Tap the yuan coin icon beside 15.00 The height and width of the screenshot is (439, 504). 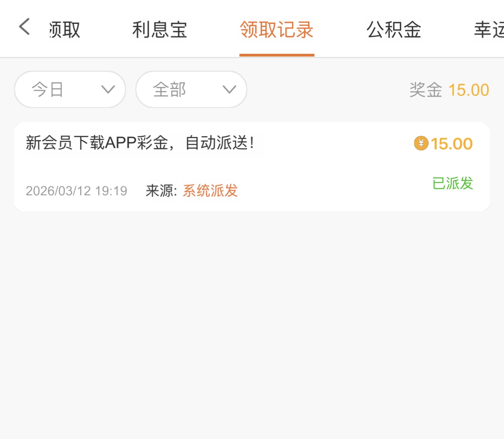(x=421, y=143)
